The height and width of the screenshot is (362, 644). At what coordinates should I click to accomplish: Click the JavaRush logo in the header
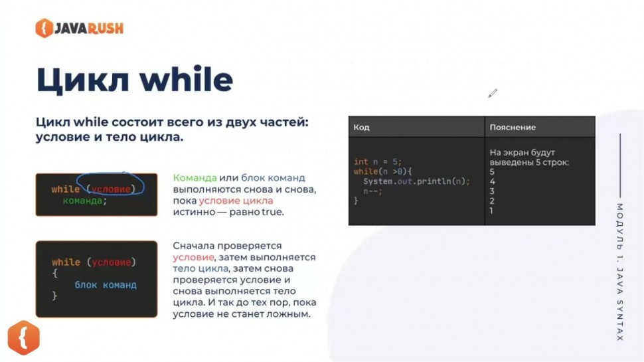point(79,28)
